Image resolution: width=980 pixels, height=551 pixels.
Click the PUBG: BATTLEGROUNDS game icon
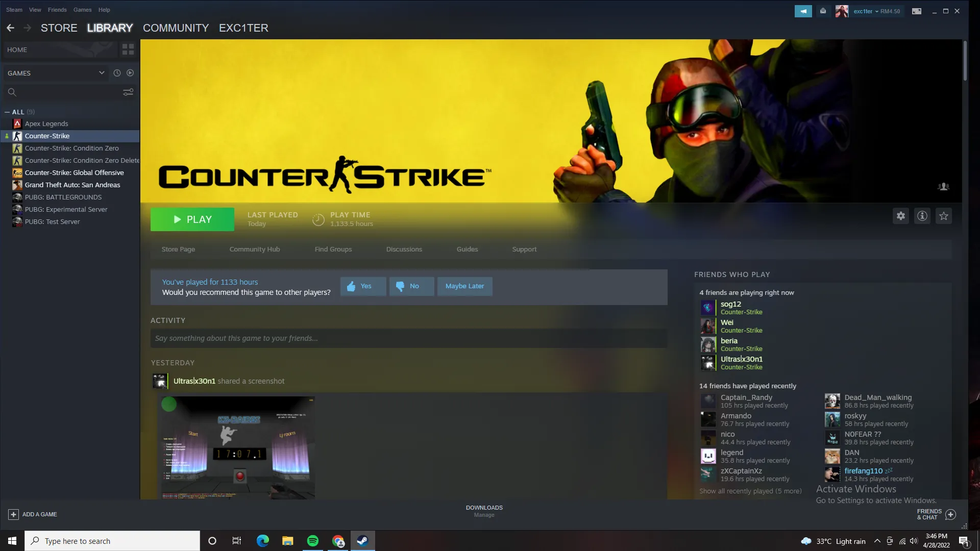[17, 197]
